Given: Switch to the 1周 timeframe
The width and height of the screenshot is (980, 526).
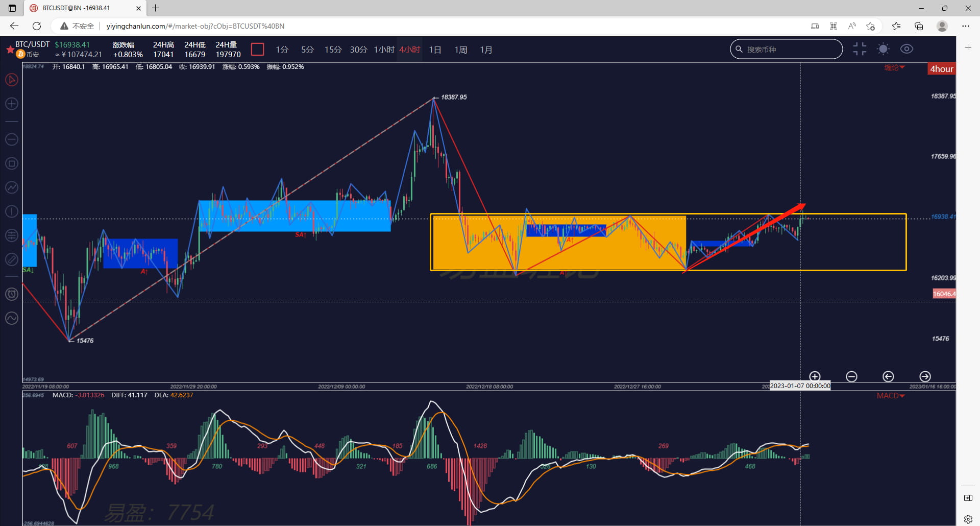Looking at the screenshot, I should 461,50.
